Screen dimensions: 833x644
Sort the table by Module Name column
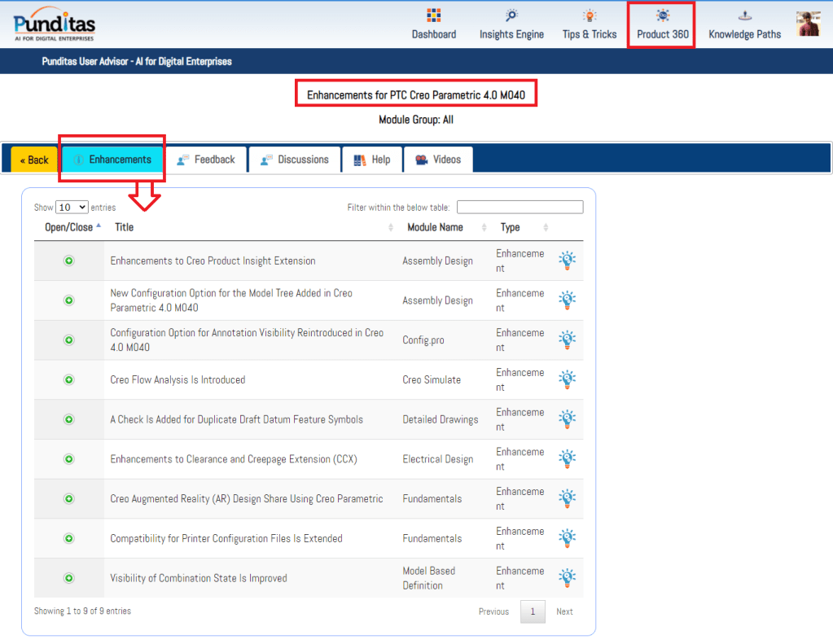point(435,228)
